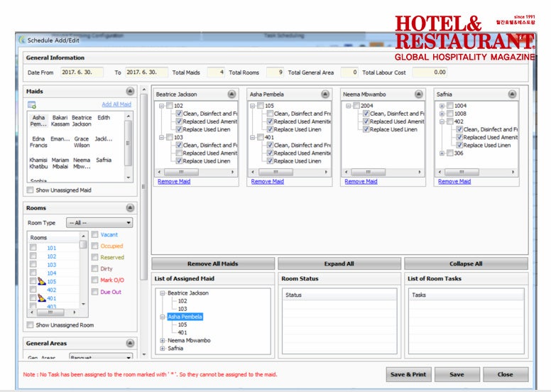Click the Total Labour Cost field

430,72
